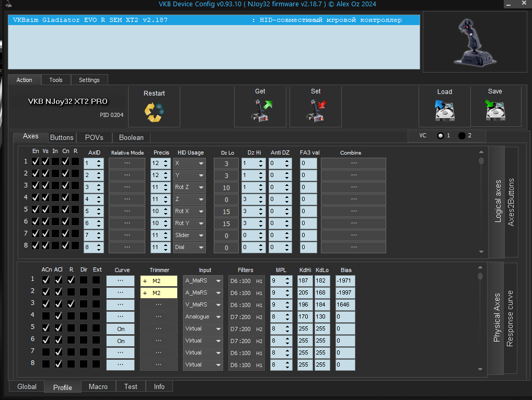Click KdHi field showing 187
This screenshot has width=532, height=400.
[305, 280]
